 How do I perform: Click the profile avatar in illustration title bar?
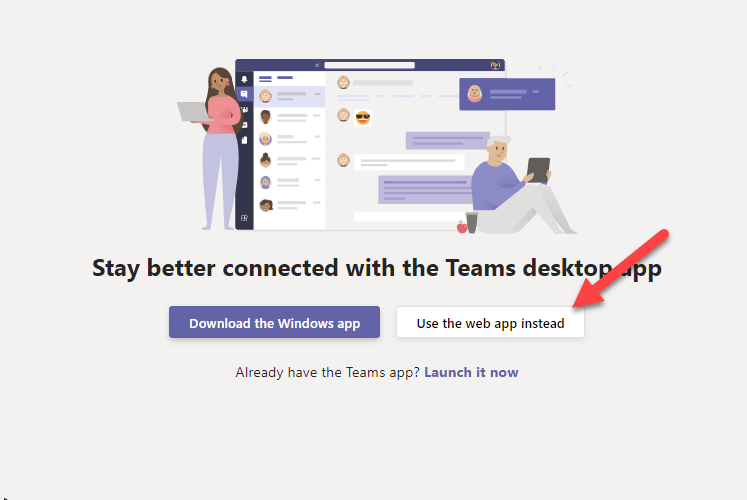(x=495, y=65)
